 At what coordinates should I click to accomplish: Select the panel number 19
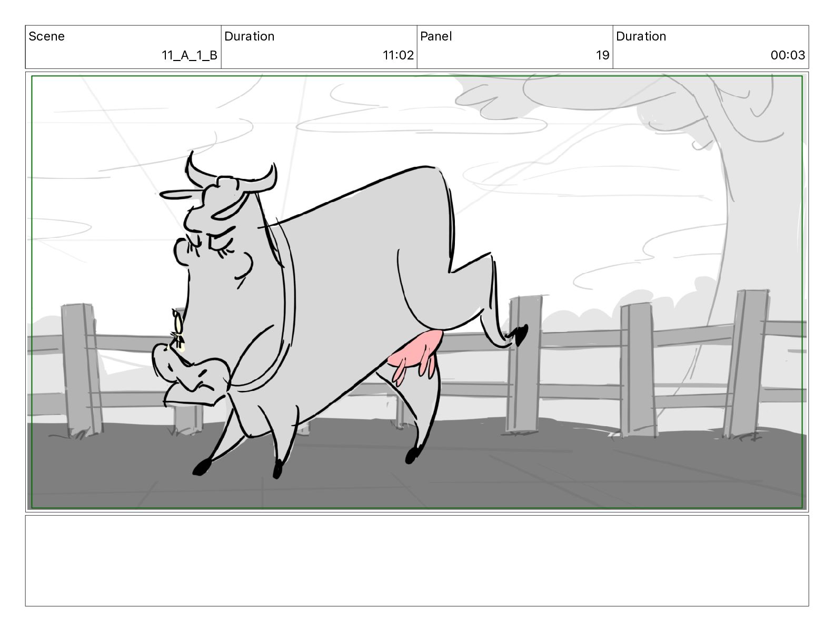coord(602,55)
